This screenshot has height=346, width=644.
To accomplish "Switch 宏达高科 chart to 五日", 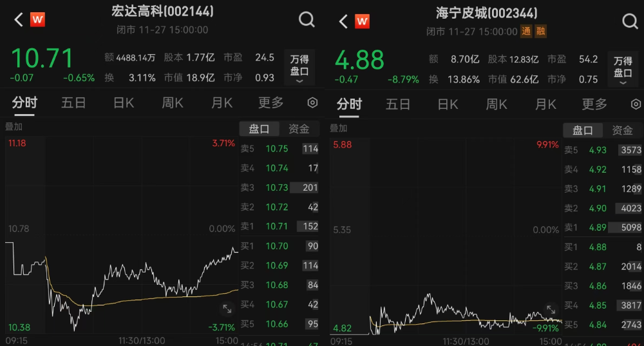I will point(73,102).
